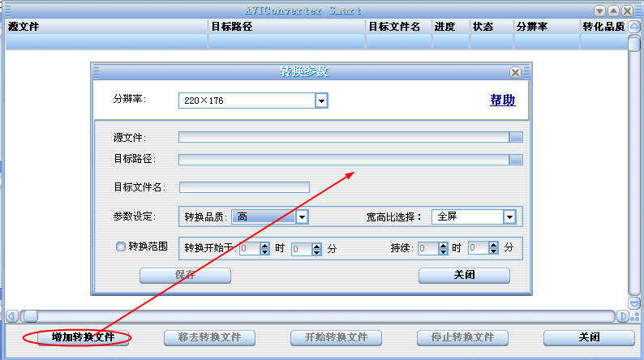Adjust the 持续 minute stepper
The width and height of the screenshot is (644, 360).
[493, 247]
